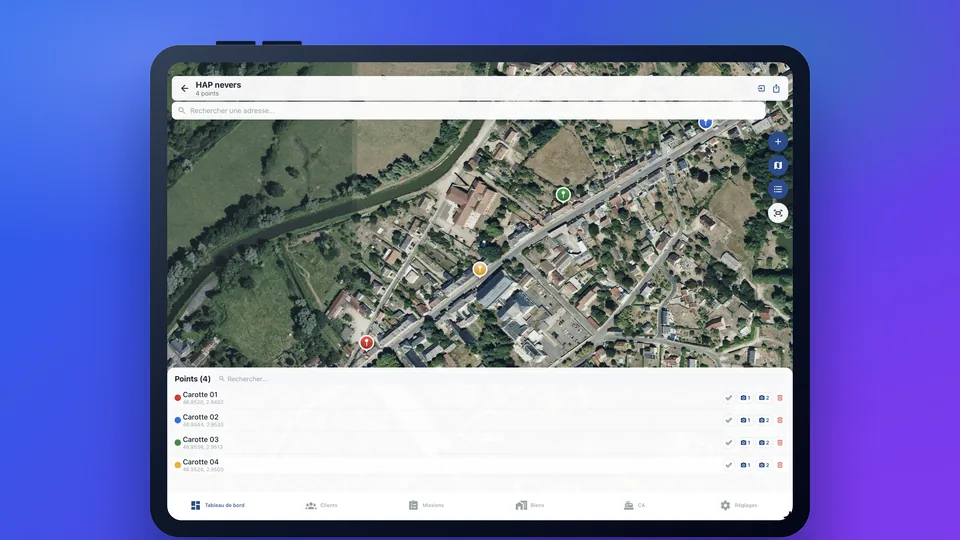Switch map layer with the map button

(x=778, y=165)
